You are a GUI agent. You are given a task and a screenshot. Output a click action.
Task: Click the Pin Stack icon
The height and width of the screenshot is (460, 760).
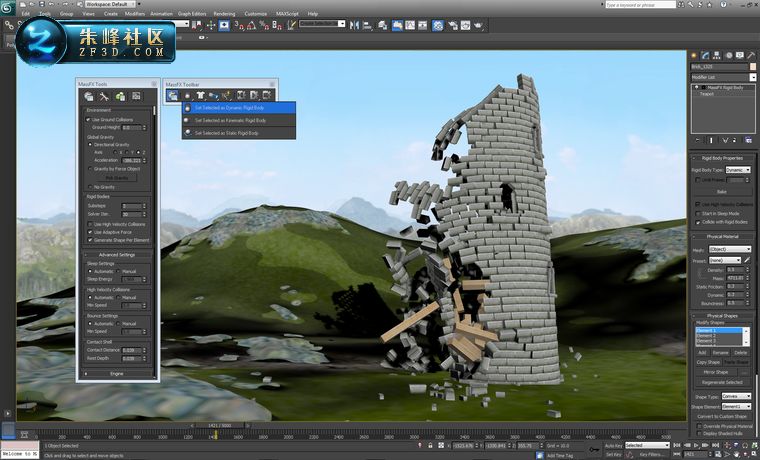click(x=697, y=140)
